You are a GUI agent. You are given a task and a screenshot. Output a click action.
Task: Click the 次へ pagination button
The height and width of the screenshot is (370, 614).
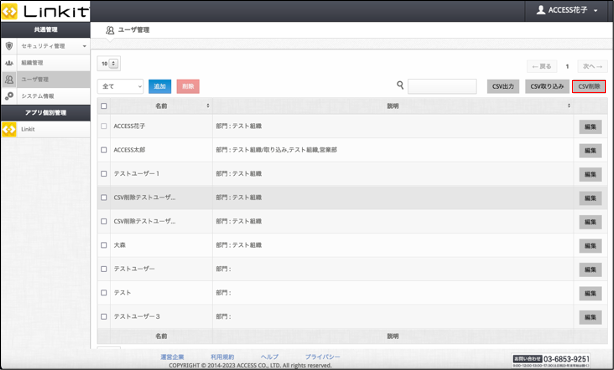coord(592,67)
